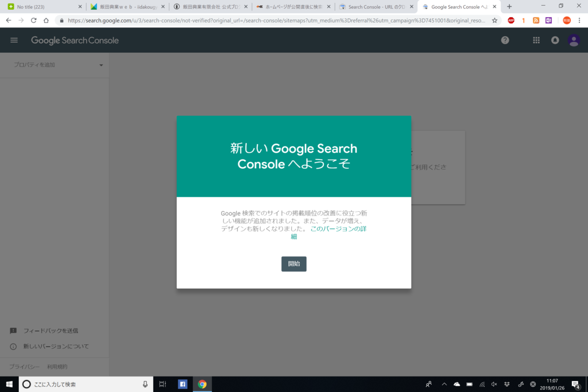
Task: Open the Chrome three-dot menu
Action: [579, 21]
